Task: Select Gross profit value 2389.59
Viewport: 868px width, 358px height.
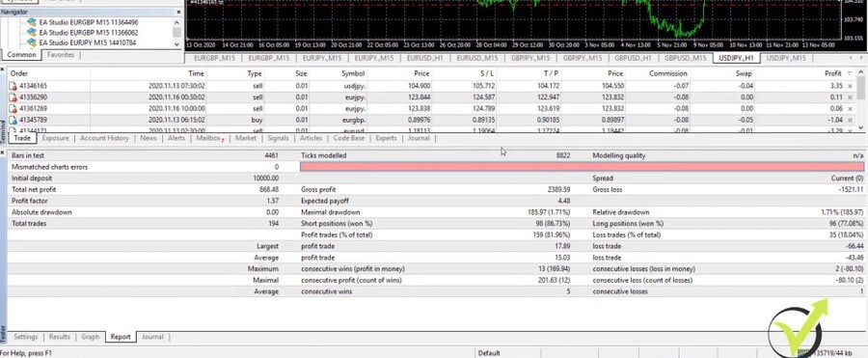Action: coord(558,189)
